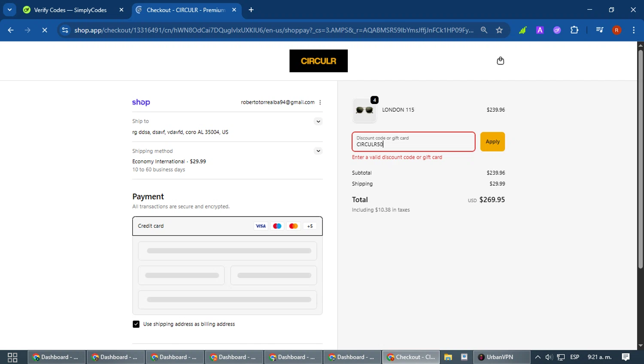The width and height of the screenshot is (644, 364).
Task: Close the Verify Codes tab
Action: [122, 10]
